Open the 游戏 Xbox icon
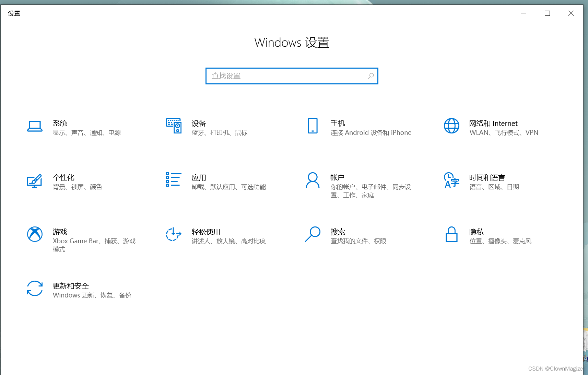This screenshot has height=375, width=588. (35, 234)
